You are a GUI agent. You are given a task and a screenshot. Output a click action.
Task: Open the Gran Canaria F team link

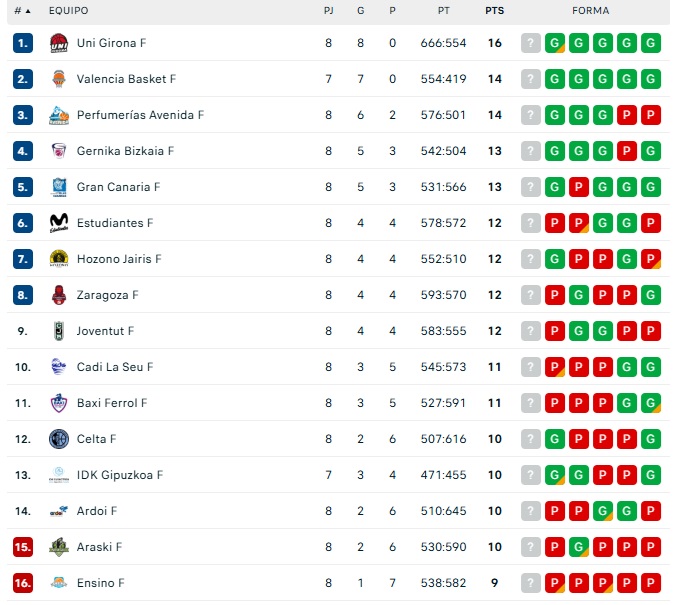pyautogui.click(x=118, y=187)
